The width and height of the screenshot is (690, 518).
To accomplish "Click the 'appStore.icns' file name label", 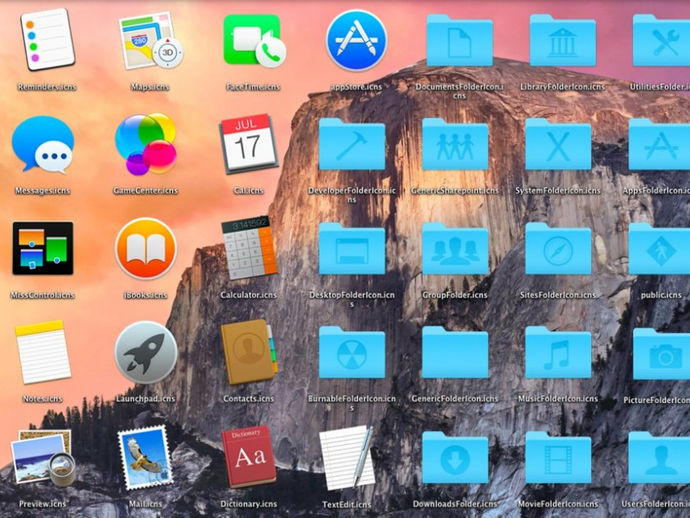I will click(356, 87).
